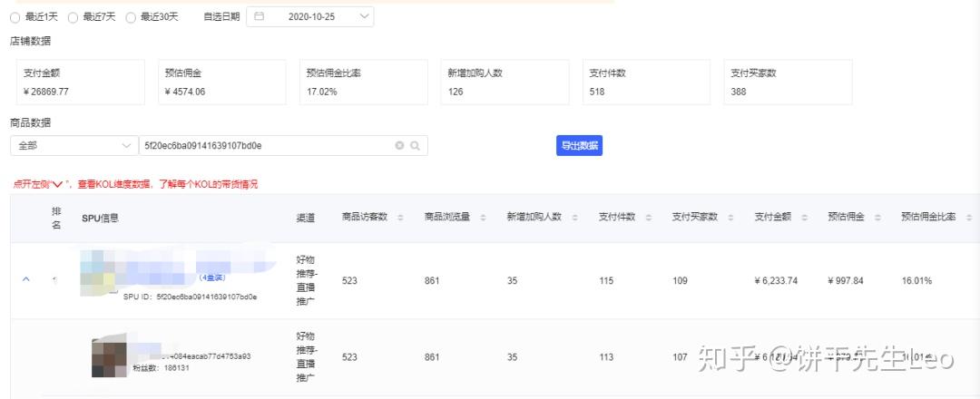Click the 支付件数 518 card
980x399 pixels.
pos(646,82)
